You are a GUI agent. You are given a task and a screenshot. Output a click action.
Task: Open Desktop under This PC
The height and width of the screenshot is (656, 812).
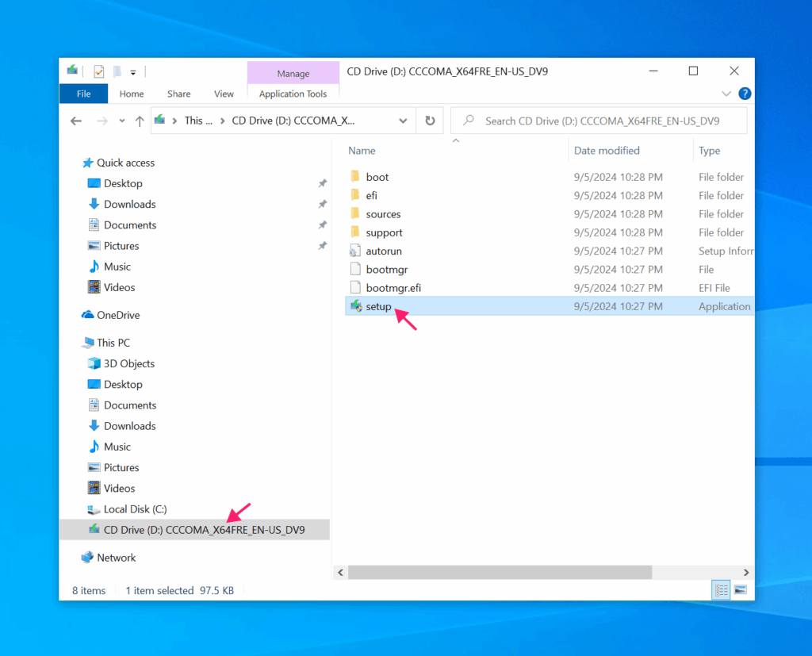click(123, 385)
